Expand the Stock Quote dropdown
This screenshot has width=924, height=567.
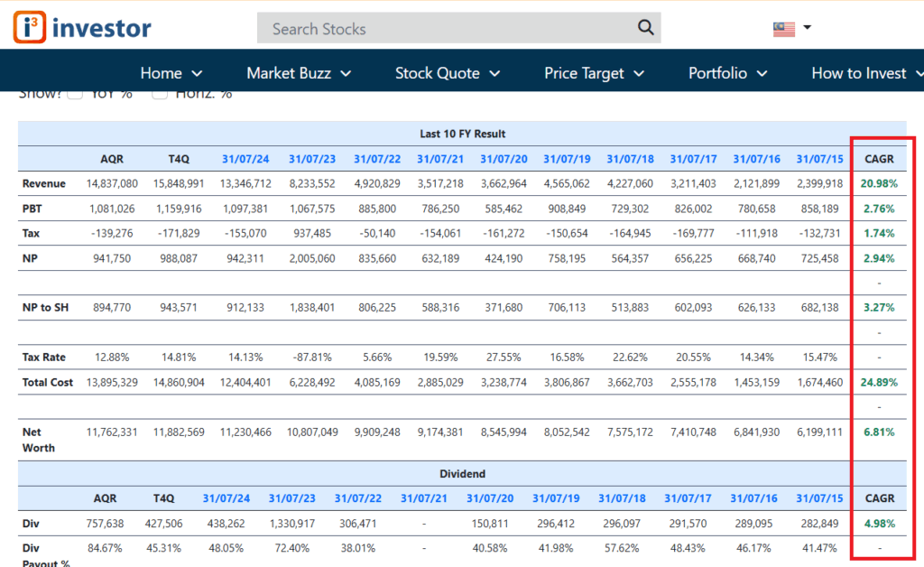[x=448, y=73]
